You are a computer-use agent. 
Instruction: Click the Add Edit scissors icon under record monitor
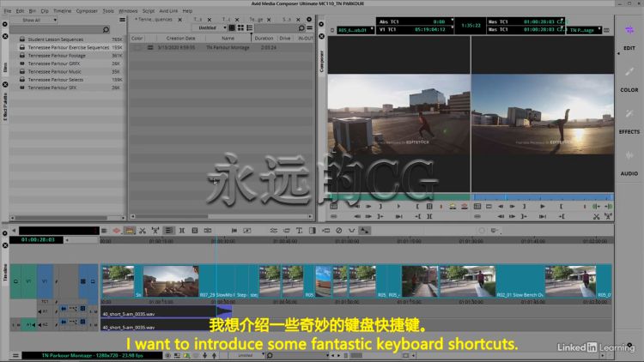pos(597,216)
